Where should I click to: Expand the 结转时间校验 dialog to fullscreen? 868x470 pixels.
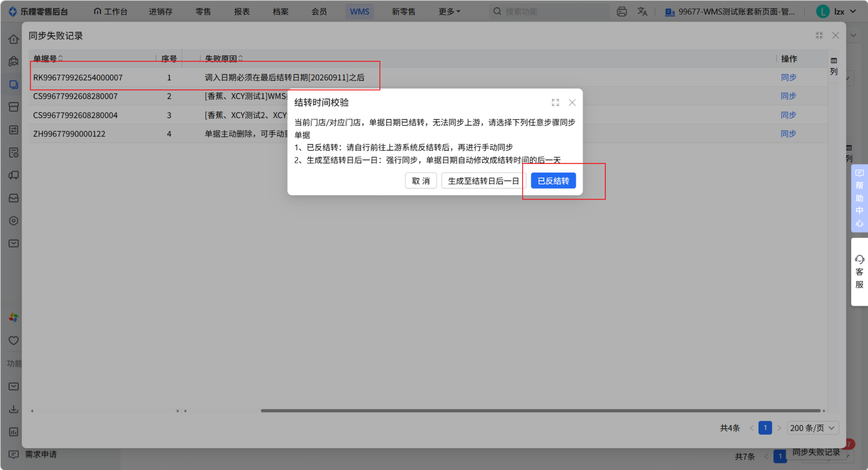tap(555, 103)
